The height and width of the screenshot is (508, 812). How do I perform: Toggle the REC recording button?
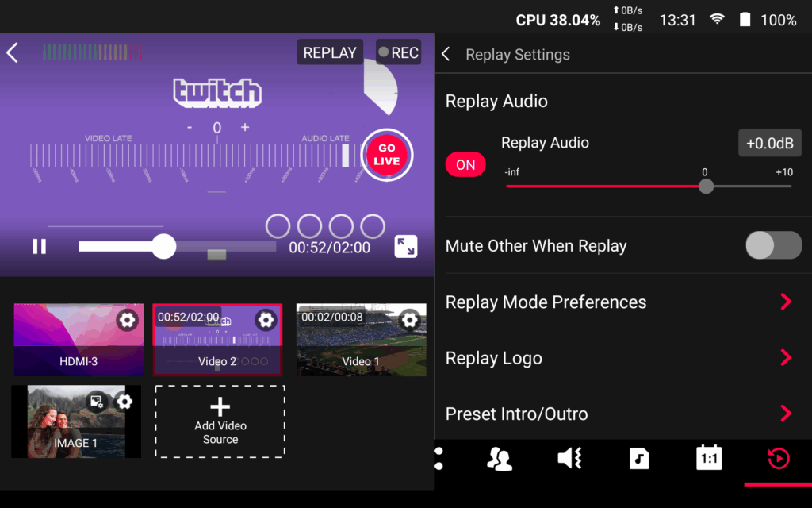click(398, 52)
